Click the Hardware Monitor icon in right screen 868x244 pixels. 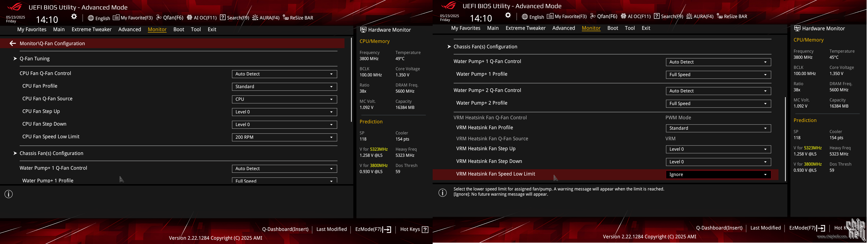point(797,28)
